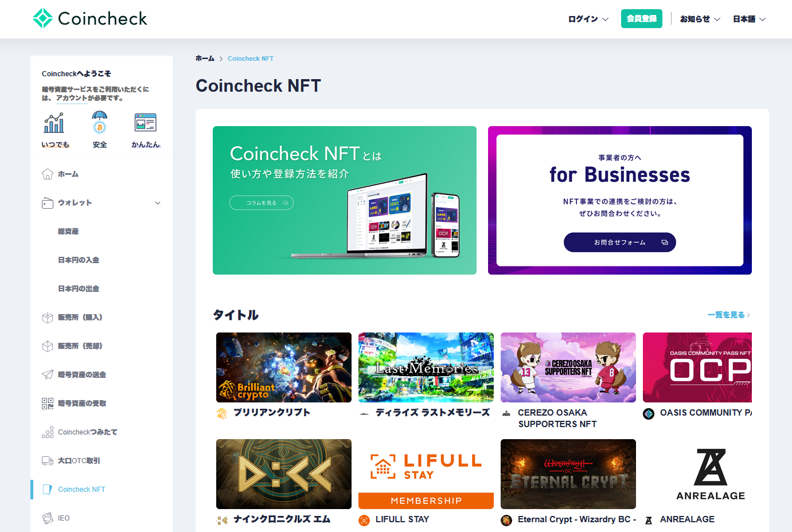The image size is (792, 532).
Task: Click the Coincheck logo in header
Action: tap(90, 18)
